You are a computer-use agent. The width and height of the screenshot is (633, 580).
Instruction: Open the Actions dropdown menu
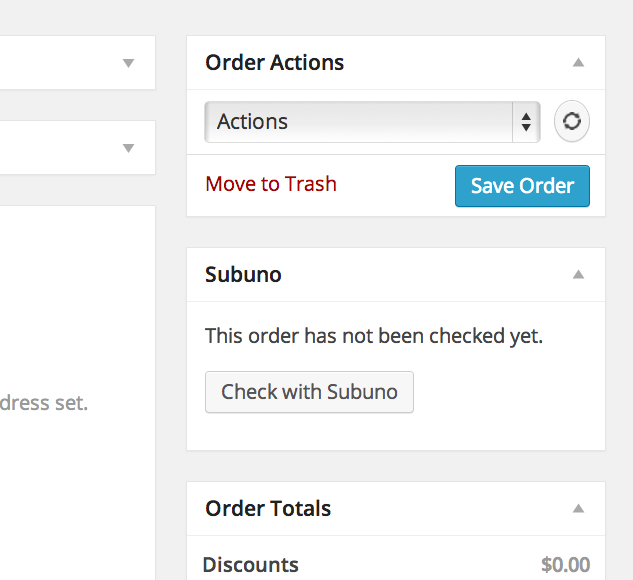373,122
